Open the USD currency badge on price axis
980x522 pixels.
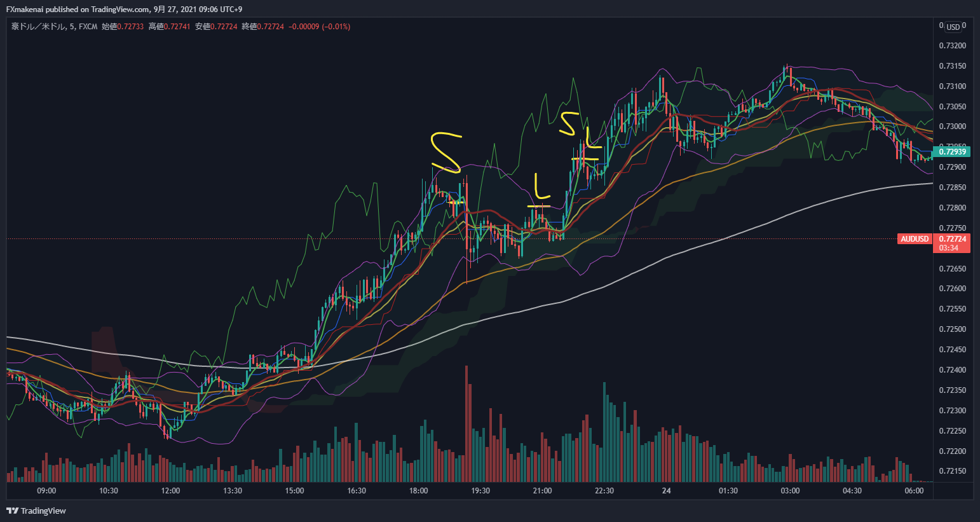click(953, 27)
